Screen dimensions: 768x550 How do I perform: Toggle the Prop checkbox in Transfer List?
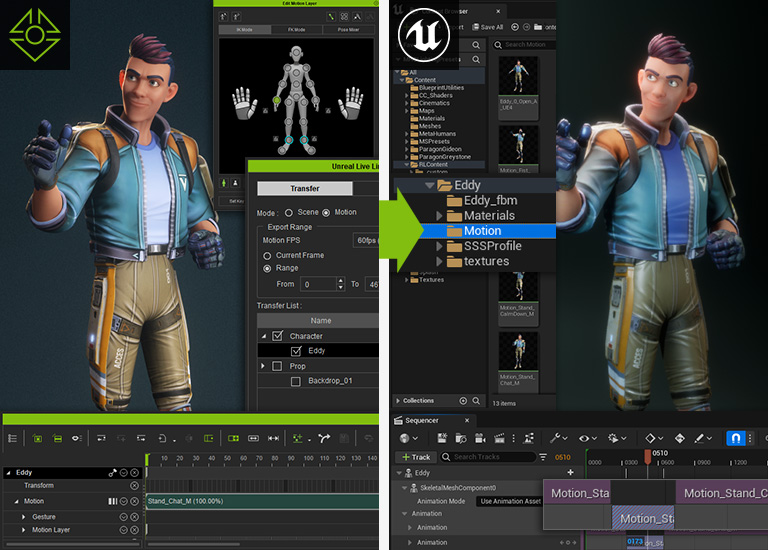[x=277, y=366]
